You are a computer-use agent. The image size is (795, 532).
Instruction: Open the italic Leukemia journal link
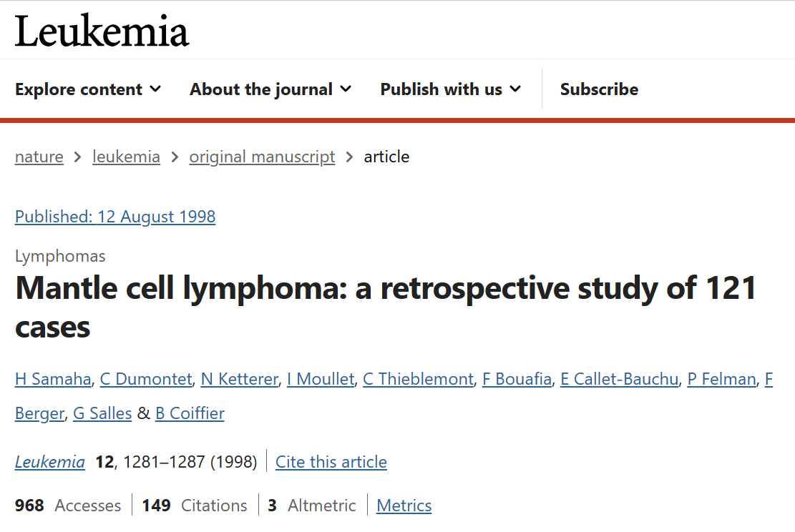click(x=49, y=462)
